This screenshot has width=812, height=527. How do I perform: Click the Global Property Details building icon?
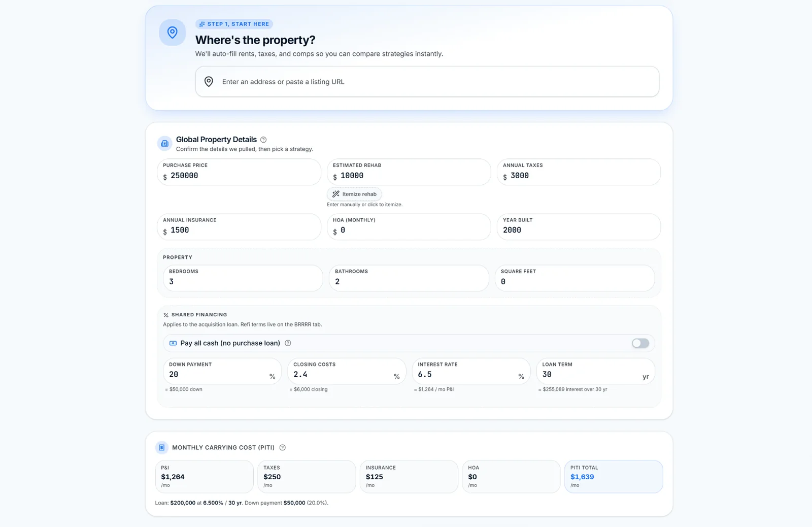164,144
